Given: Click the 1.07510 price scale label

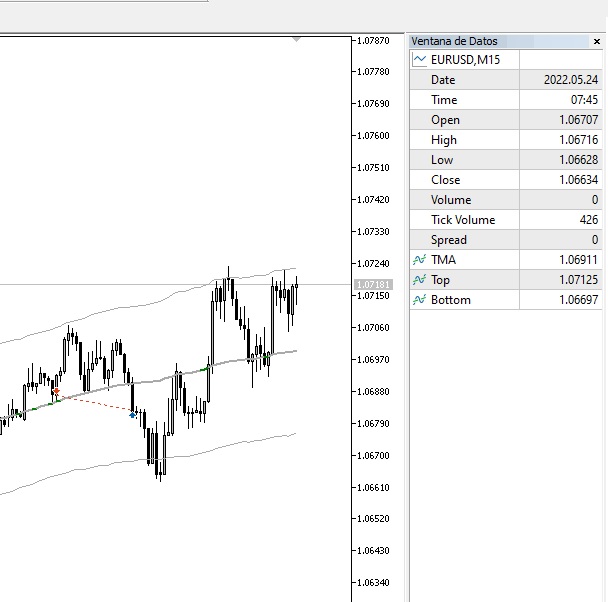Looking at the screenshot, I should point(373,167).
